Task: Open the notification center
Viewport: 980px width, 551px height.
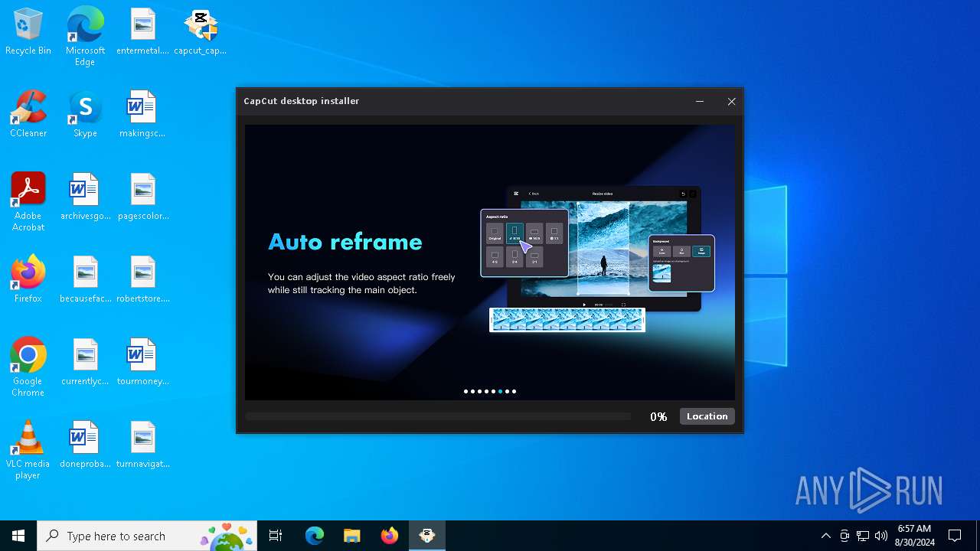Action: pyautogui.click(x=955, y=536)
